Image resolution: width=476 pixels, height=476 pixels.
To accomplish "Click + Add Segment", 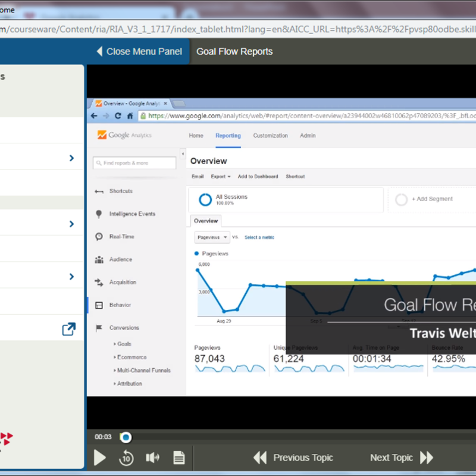I will pyautogui.click(x=432, y=199).
